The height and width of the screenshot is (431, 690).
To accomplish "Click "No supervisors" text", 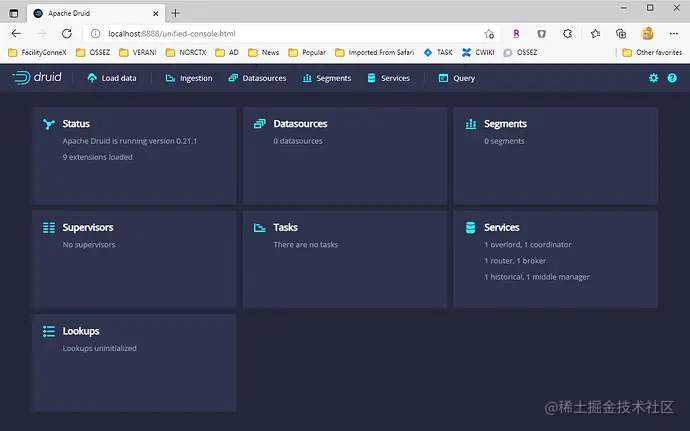I will tap(89, 245).
